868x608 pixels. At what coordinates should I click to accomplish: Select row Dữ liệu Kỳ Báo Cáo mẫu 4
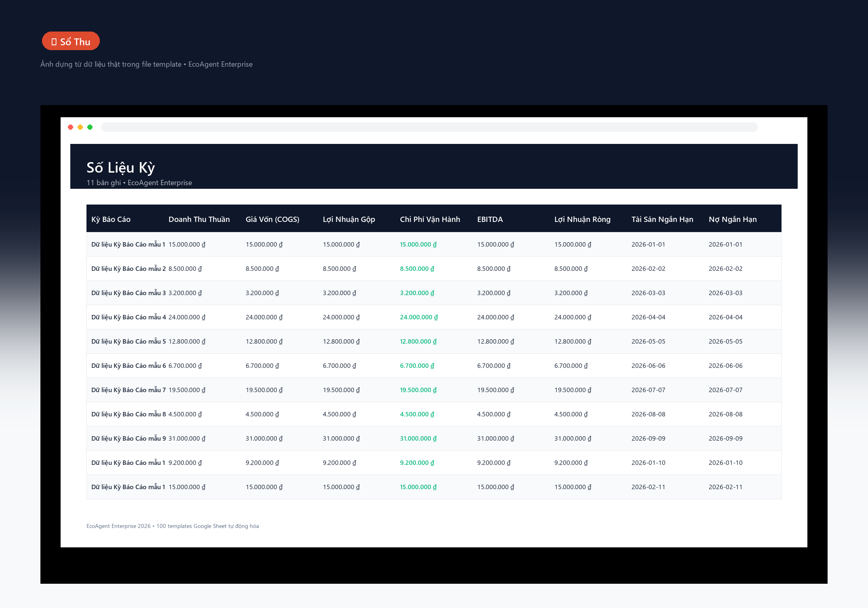pos(434,317)
